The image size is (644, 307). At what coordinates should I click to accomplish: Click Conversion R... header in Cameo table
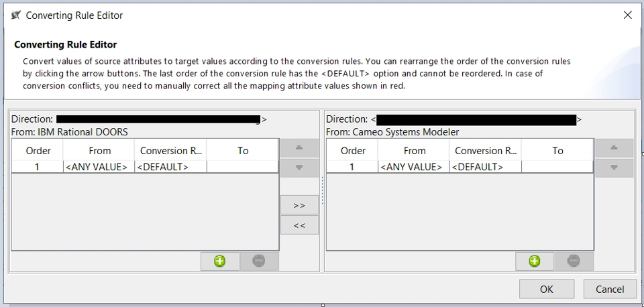tap(486, 151)
